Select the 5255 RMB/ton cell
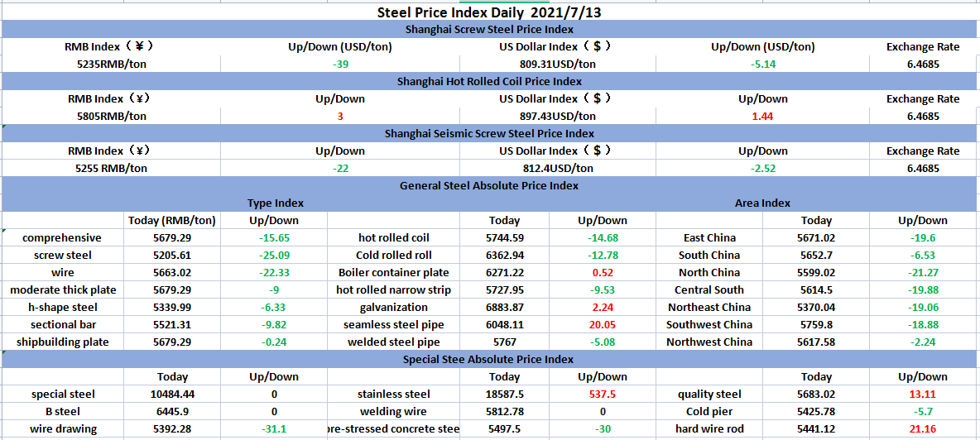 111,169
